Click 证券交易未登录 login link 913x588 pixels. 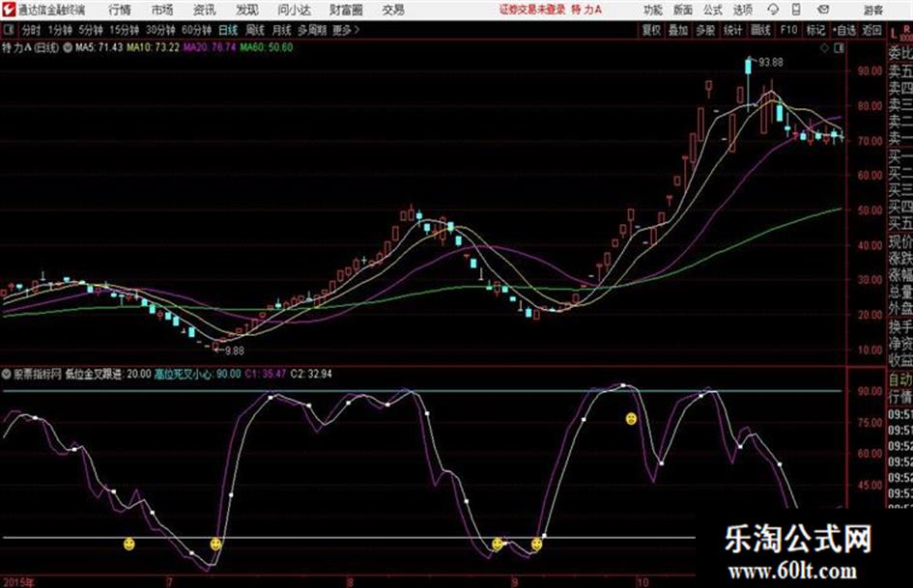532,10
